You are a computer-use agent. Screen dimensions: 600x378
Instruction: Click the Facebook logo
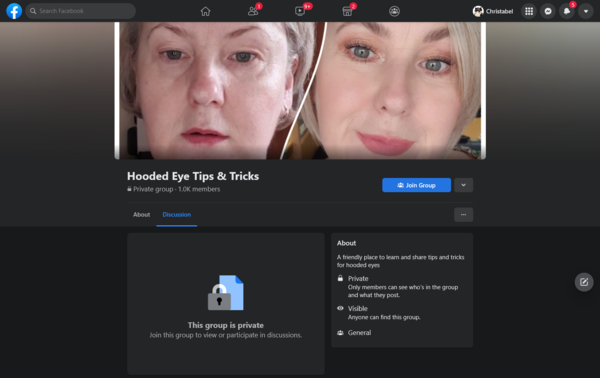[14, 11]
